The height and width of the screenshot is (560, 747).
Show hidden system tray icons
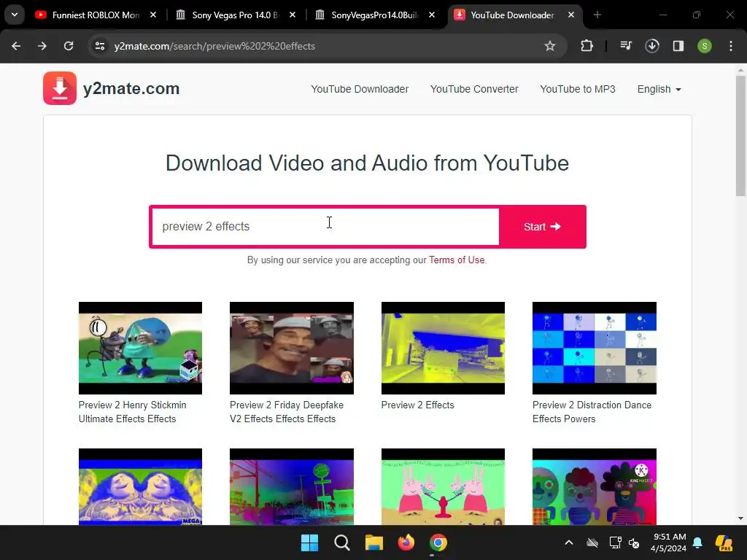tap(569, 542)
